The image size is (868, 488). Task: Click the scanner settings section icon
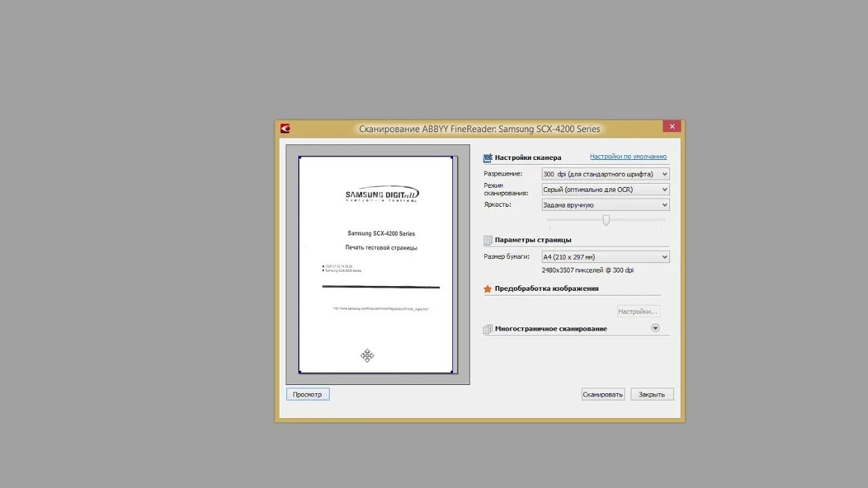[488, 158]
